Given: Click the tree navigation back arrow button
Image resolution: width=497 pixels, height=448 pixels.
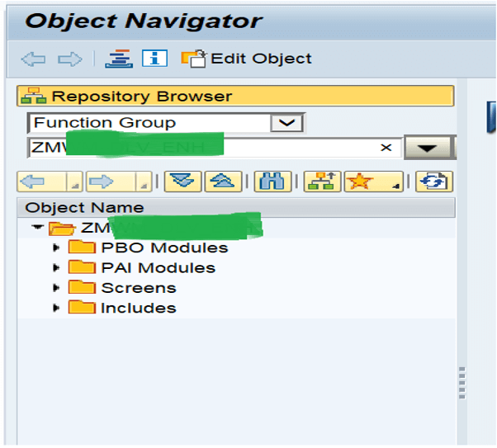Looking at the screenshot, I should [x=50, y=182].
